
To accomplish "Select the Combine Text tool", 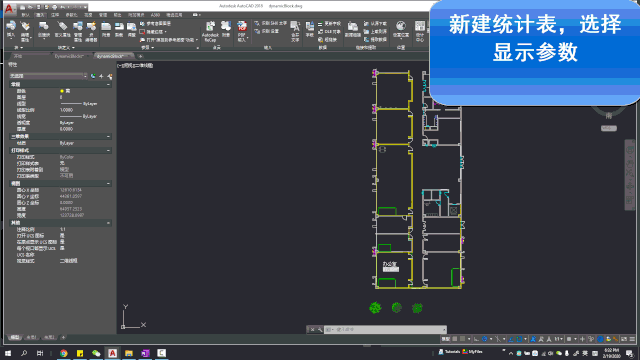I will [295, 31].
